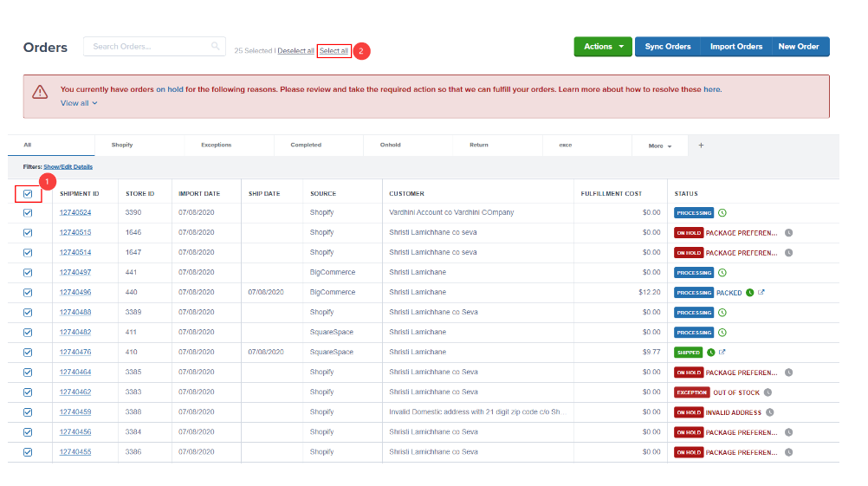Open shipment ID 12740456

75,431
